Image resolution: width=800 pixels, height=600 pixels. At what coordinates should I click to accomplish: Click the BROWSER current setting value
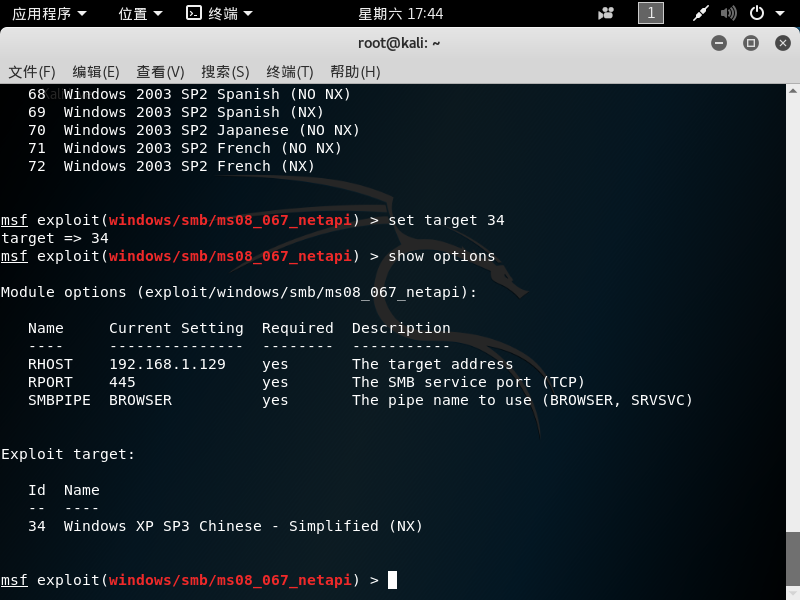[140, 400]
